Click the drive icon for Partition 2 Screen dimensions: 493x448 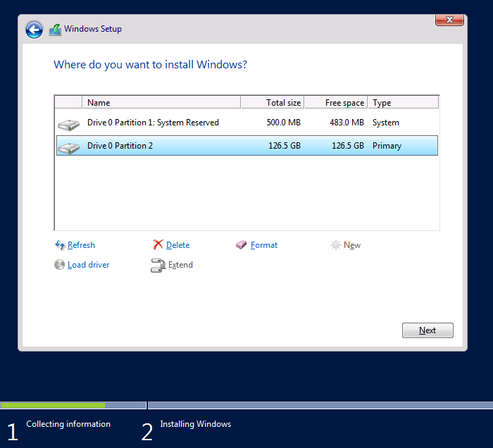68,148
